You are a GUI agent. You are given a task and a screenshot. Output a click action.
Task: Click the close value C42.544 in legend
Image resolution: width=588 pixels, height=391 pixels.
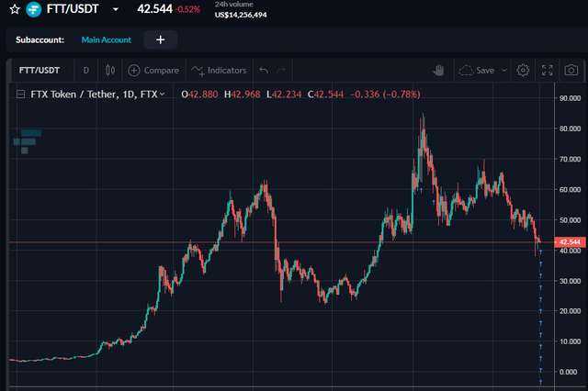(325, 95)
